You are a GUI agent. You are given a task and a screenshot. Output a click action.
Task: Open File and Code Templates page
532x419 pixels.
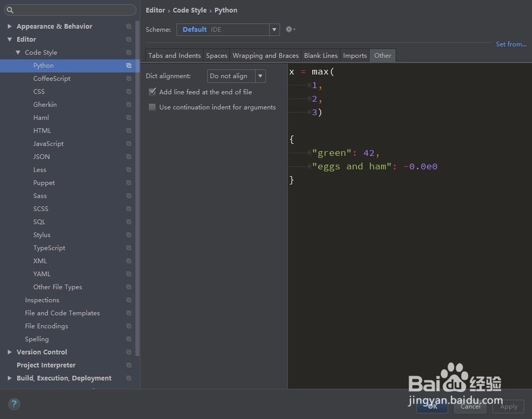point(62,313)
